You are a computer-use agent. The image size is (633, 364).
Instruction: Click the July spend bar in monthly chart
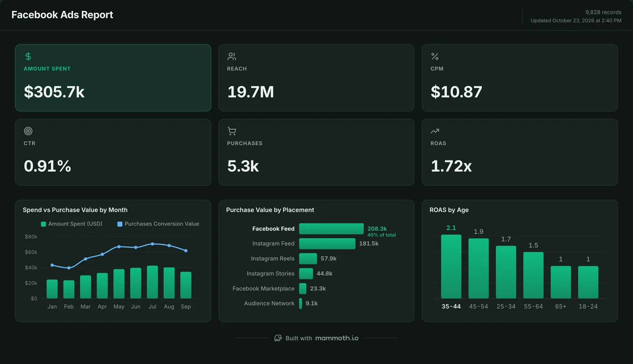[x=153, y=282]
